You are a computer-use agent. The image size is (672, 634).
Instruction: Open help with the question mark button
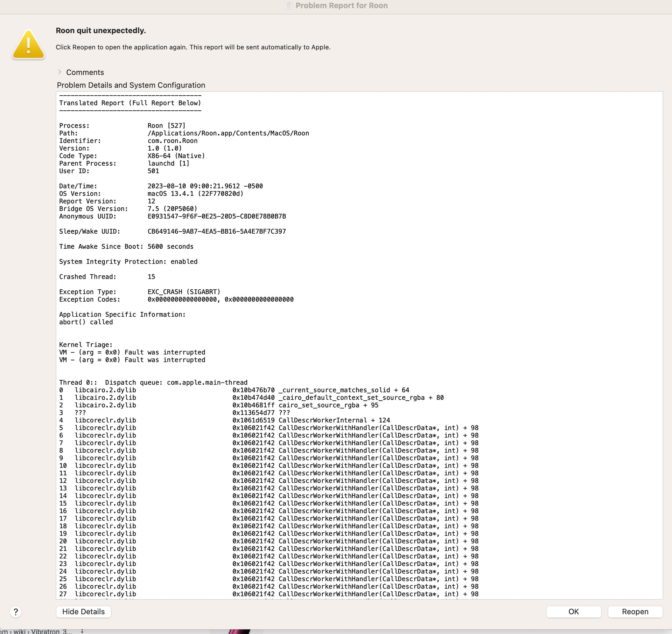pyautogui.click(x=16, y=612)
